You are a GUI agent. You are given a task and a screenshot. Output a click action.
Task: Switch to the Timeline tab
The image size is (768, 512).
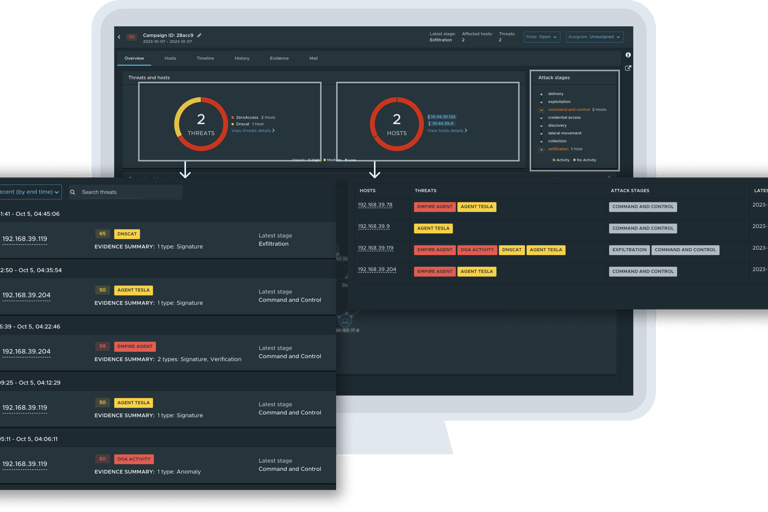[x=205, y=58]
